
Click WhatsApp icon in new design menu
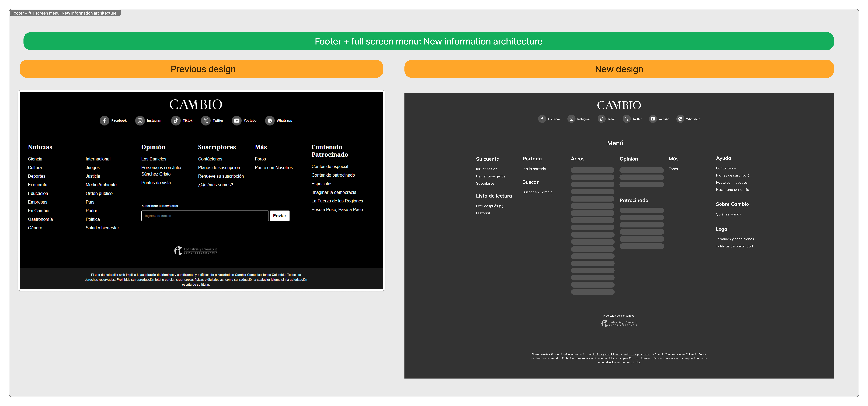coord(680,119)
